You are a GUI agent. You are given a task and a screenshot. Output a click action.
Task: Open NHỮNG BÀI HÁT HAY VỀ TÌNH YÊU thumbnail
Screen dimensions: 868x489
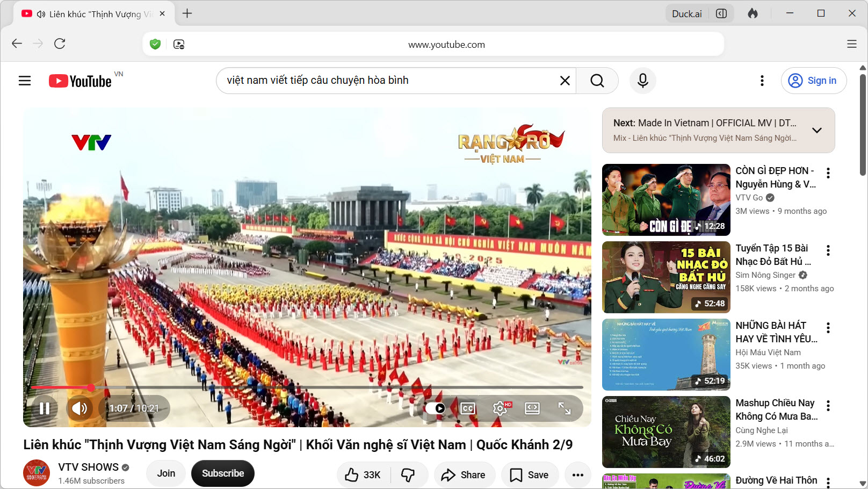click(x=666, y=355)
